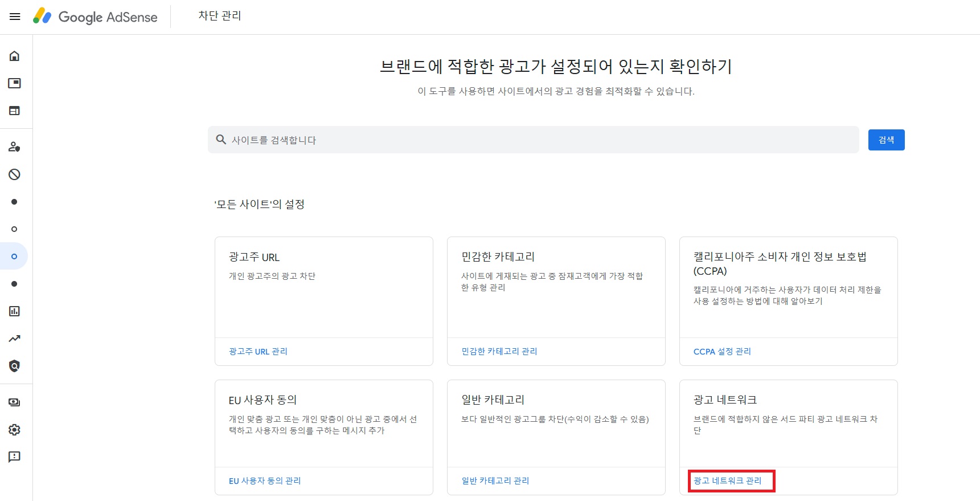Click the 민감한 카테고리 card title
The height and width of the screenshot is (501, 980).
point(498,257)
